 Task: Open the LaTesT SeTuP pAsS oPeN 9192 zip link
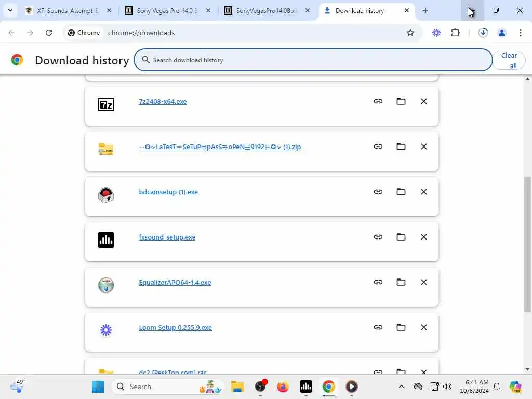220,147
